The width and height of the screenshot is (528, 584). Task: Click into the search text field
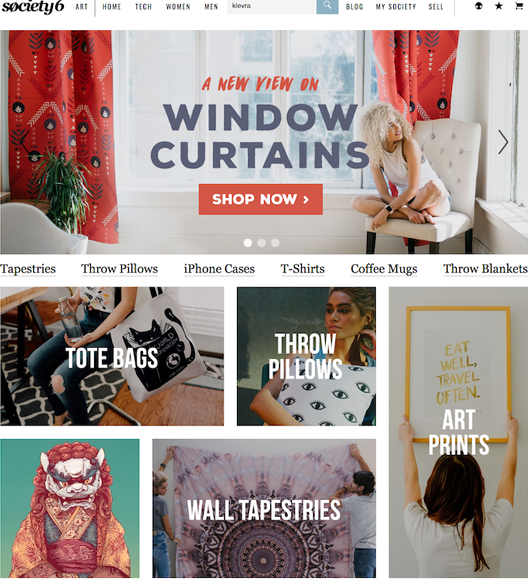[x=272, y=7]
